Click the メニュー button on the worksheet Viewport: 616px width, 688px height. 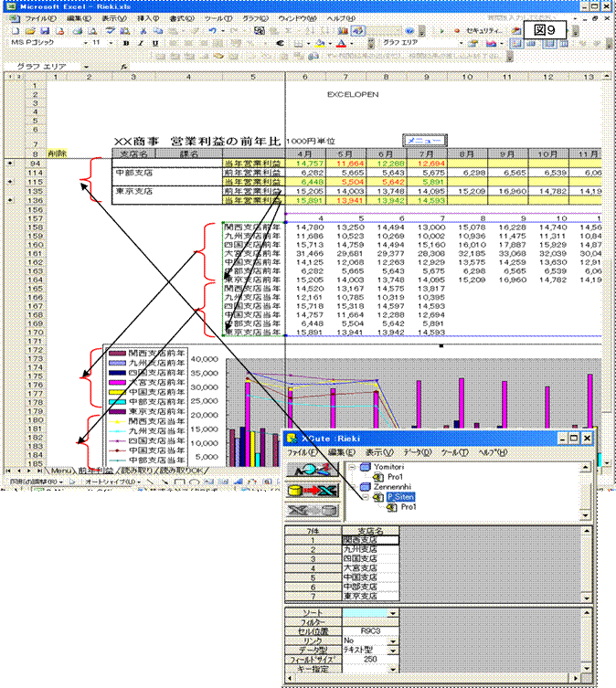425,141
